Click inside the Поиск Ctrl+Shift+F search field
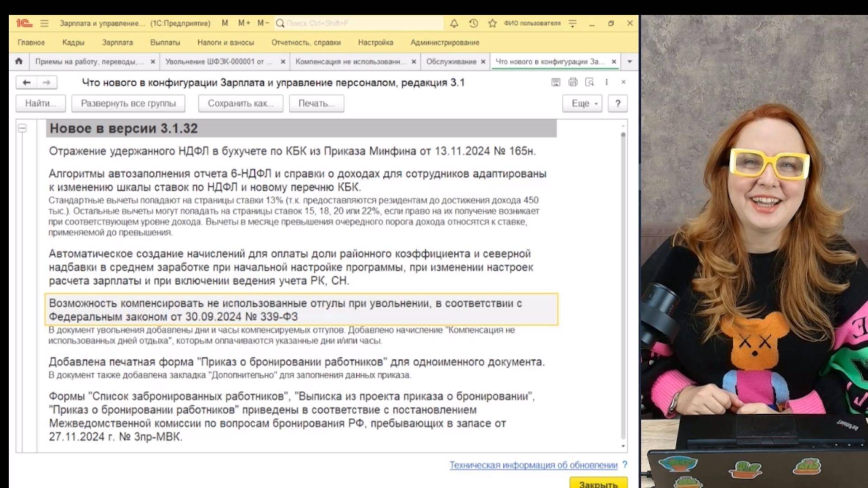Image resolution: width=868 pixels, height=488 pixels. (x=357, y=23)
